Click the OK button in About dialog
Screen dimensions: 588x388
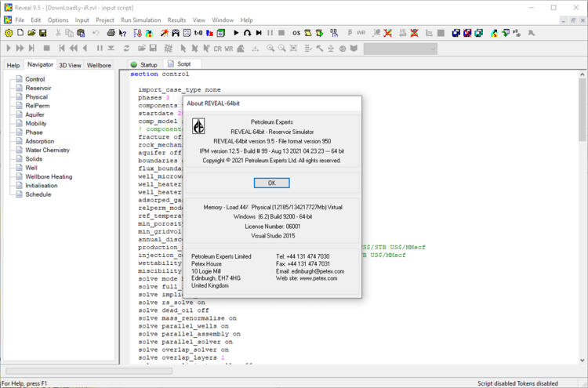tap(271, 183)
